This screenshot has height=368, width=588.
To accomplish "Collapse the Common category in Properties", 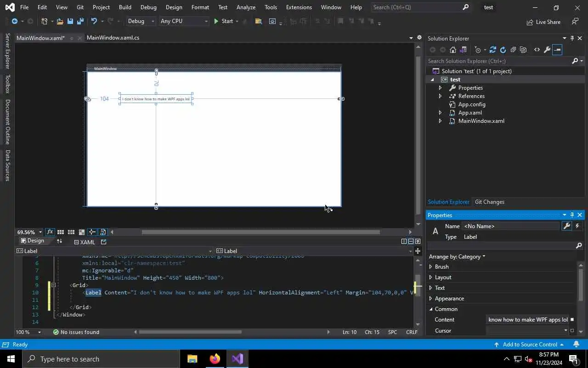I will click(430, 309).
